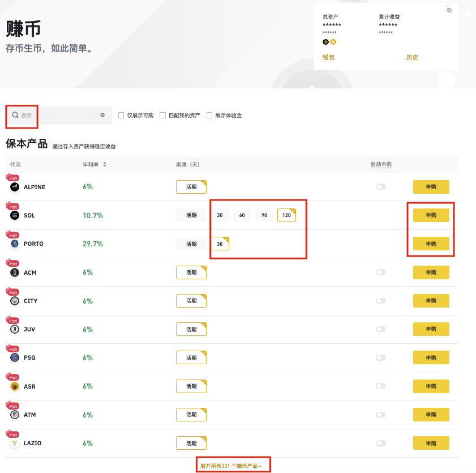Screen dimensions: 476x473
Task: Subscribe to ACM with 申购 button
Action: (431, 272)
